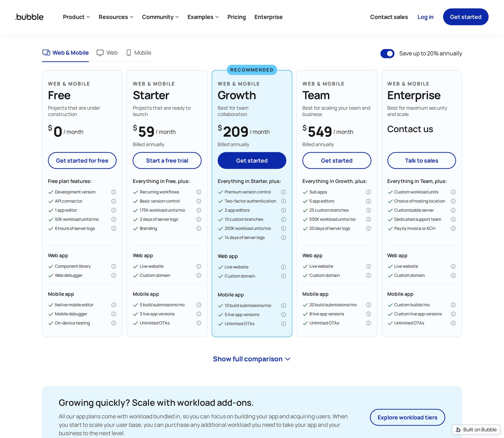This screenshot has height=438, width=504.
Task: Select the Web & Mobile tab
Action: click(x=66, y=53)
